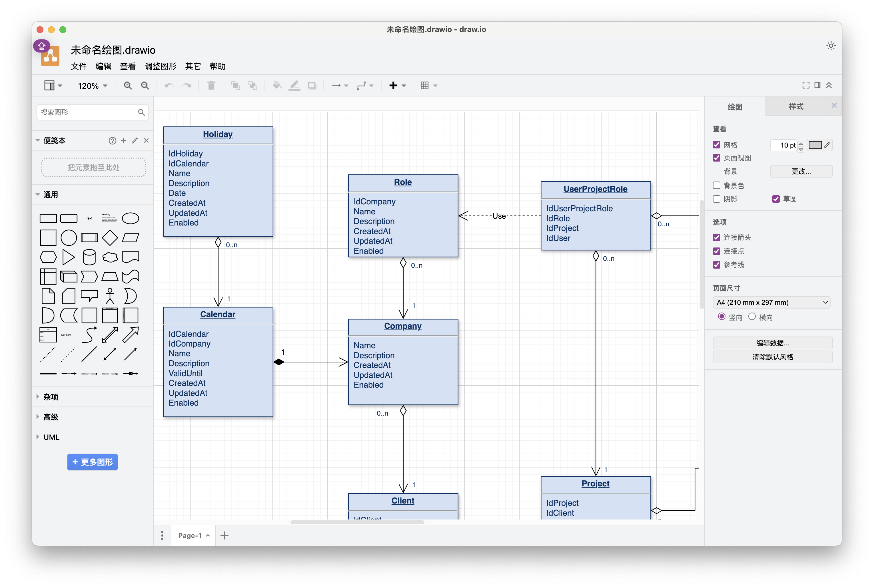Viewport: 874px width, 588px height.
Task: Click the table insert icon in toolbar
Action: click(x=424, y=86)
